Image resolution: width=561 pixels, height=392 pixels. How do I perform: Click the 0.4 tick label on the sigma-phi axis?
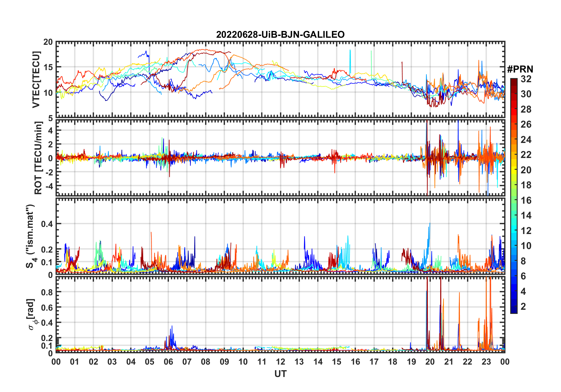tap(47, 323)
